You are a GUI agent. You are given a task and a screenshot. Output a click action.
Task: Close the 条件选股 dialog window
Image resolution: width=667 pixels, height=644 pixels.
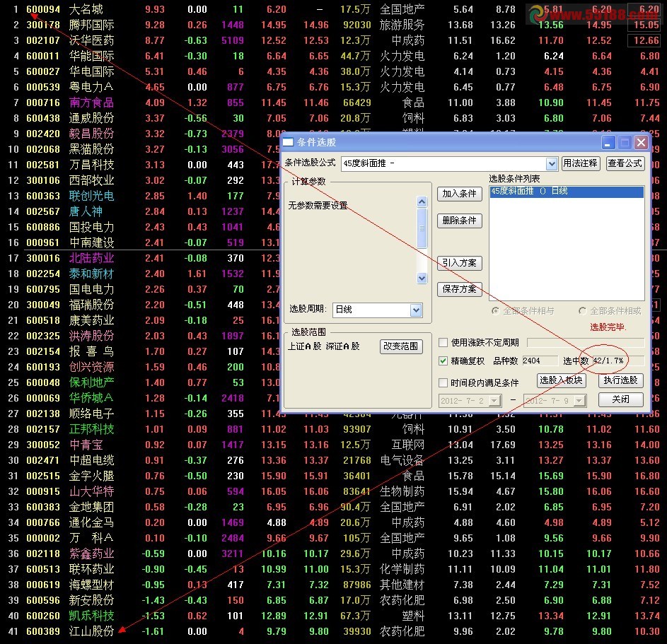641,142
